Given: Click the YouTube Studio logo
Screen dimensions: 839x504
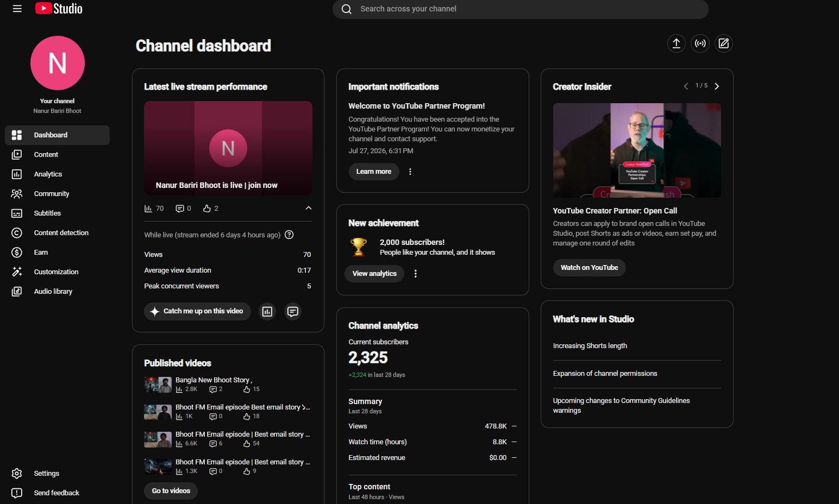Looking at the screenshot, I should (59, 9).
